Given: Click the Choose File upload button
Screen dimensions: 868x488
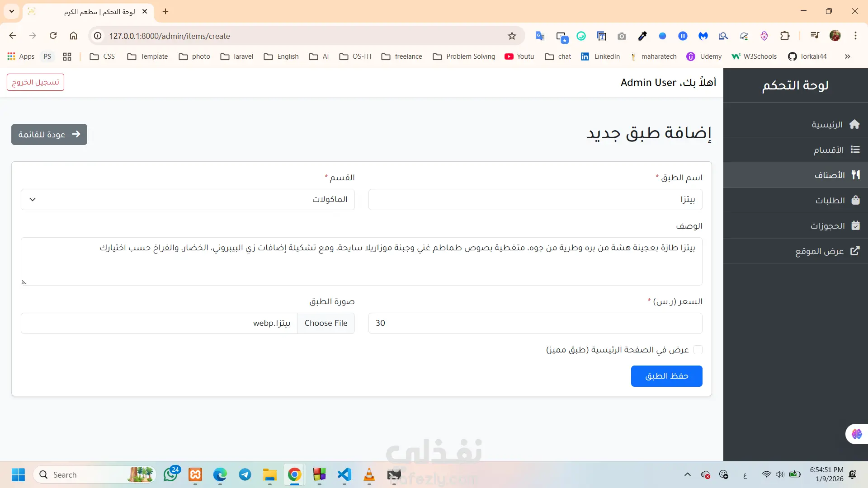Looking at the screenshot, I should [326, 323].
